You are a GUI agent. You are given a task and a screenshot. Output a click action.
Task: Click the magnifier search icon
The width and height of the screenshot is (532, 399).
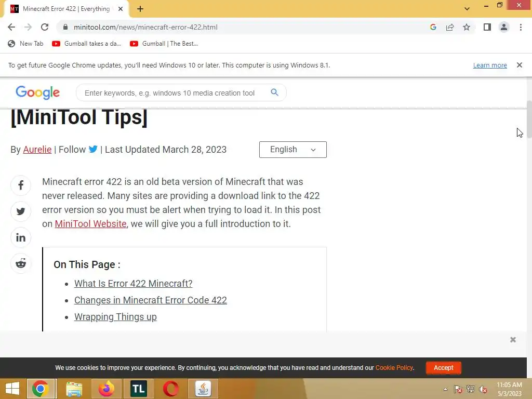pos(274,92)
